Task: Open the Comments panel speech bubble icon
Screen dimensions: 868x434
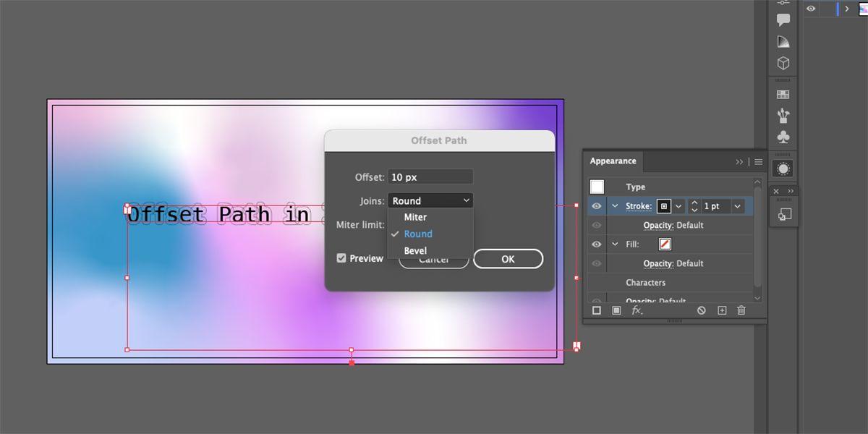Action: pos(783,20)
